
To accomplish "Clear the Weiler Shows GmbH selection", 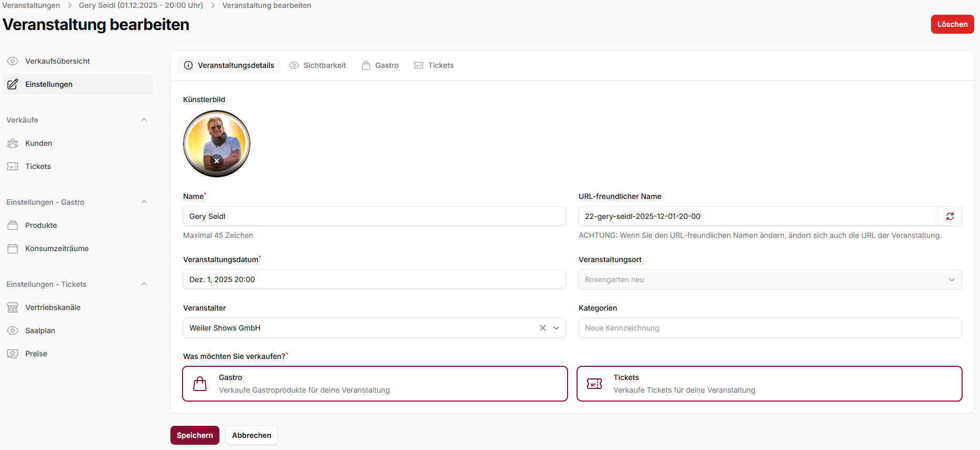I will point(543,328).
